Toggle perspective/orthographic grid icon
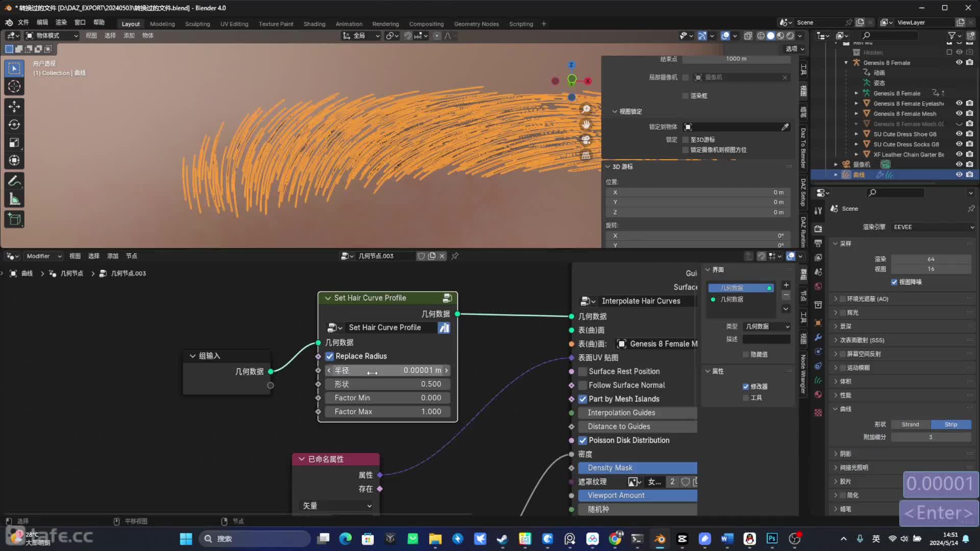This screenshot has height=551, width=980. [x=586, y=155]
